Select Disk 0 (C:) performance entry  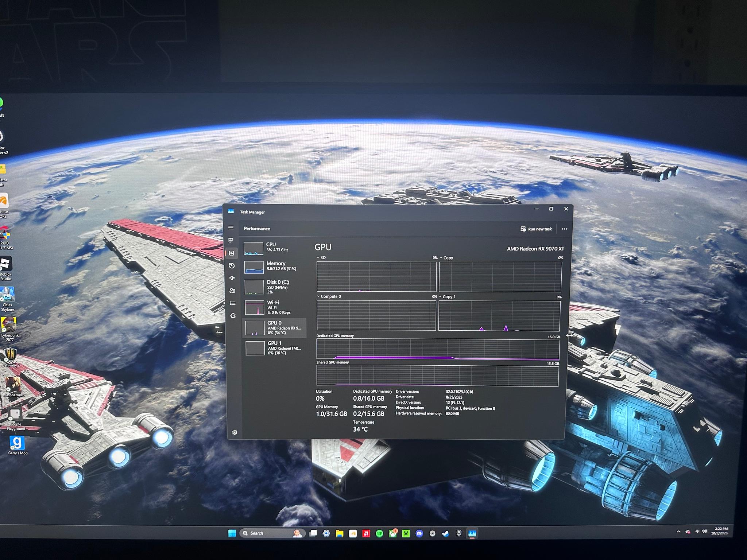tap(275, 287)
